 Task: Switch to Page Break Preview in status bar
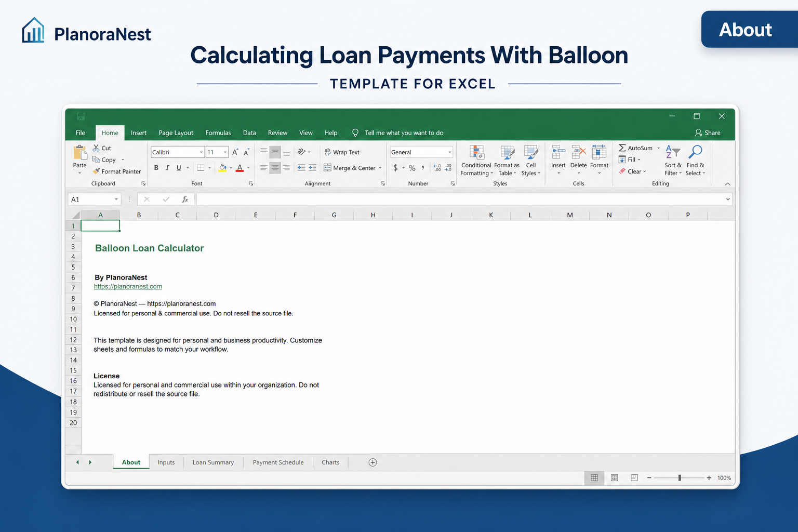point(634,477)
